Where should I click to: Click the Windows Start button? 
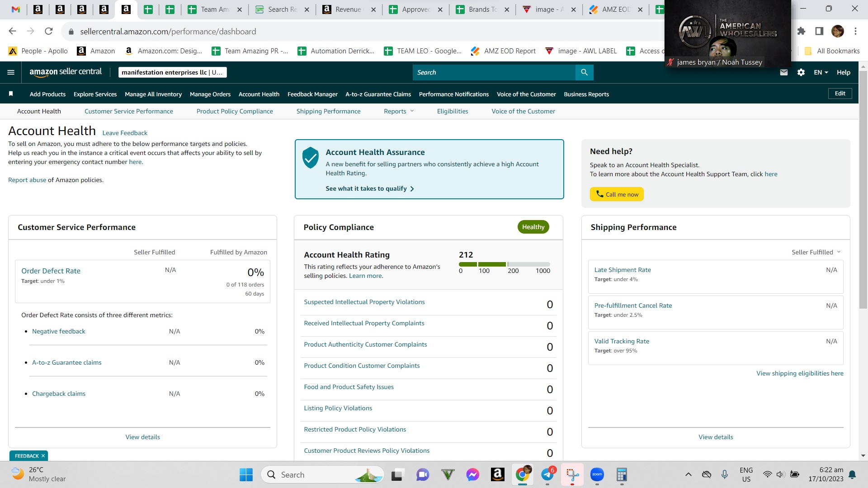(x=246, y=475)
